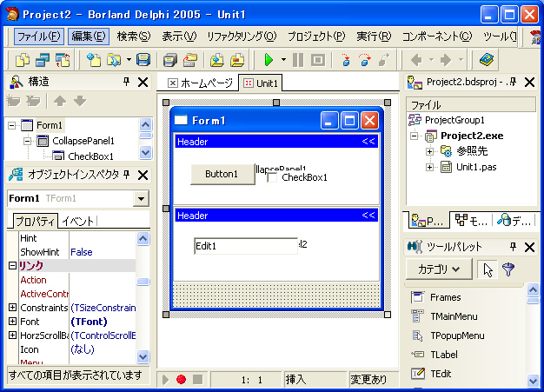Open the 検索(S) menu
The width and height of the screenshot is (544, 392).
(x=134, y=37)
